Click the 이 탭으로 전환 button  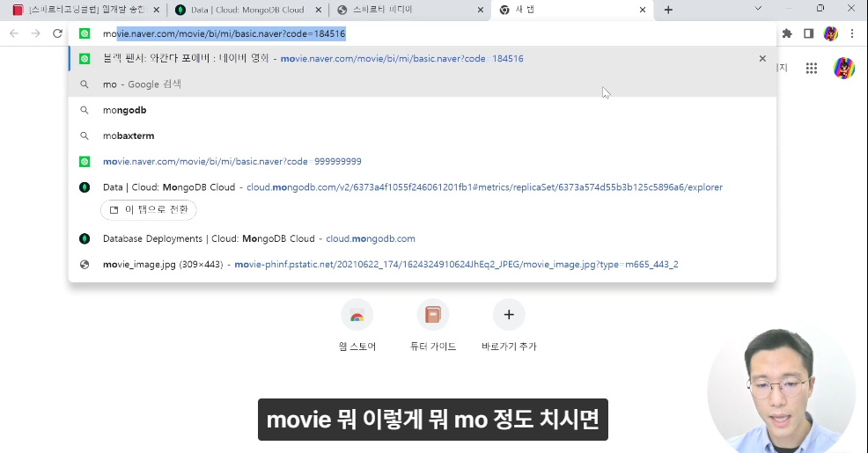tap(149, 209)
